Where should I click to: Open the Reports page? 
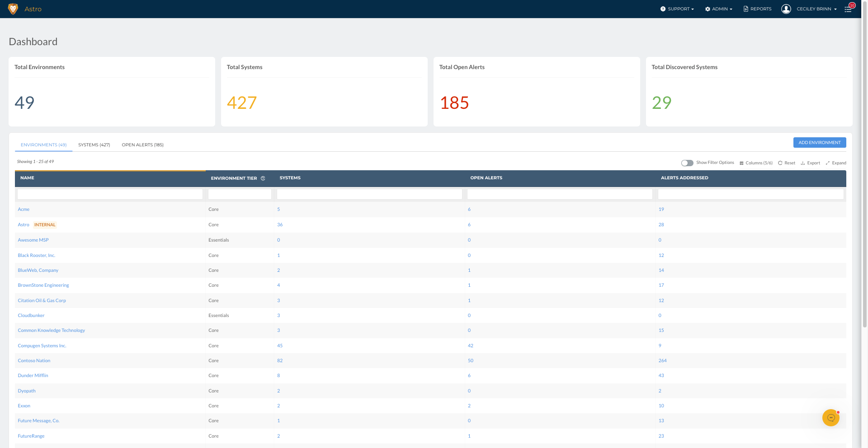click(758, 9)
